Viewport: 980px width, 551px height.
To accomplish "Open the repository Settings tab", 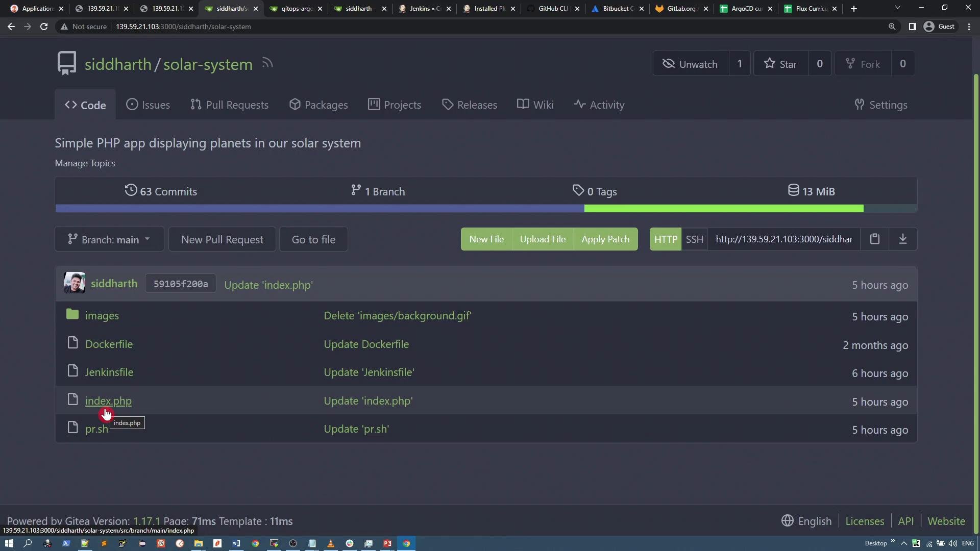I will tap(881, 105).
